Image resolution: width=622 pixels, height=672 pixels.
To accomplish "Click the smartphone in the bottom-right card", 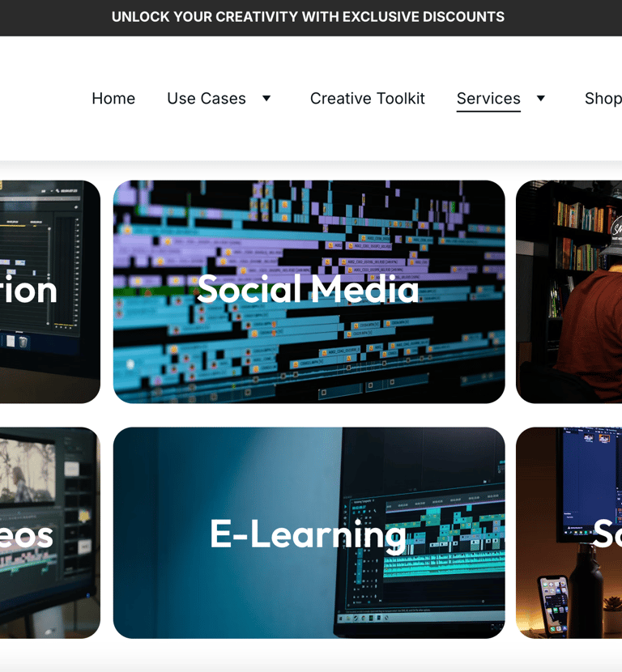I will 555,604.
